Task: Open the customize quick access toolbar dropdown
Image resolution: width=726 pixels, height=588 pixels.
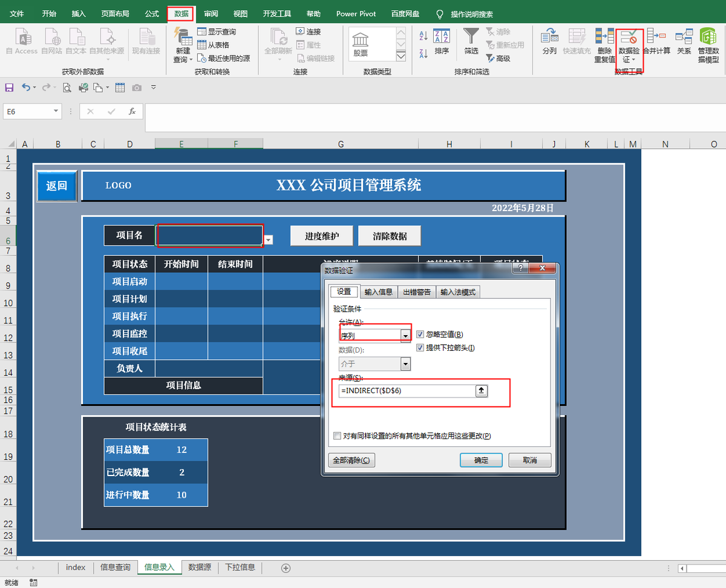Action: (154, 88)
